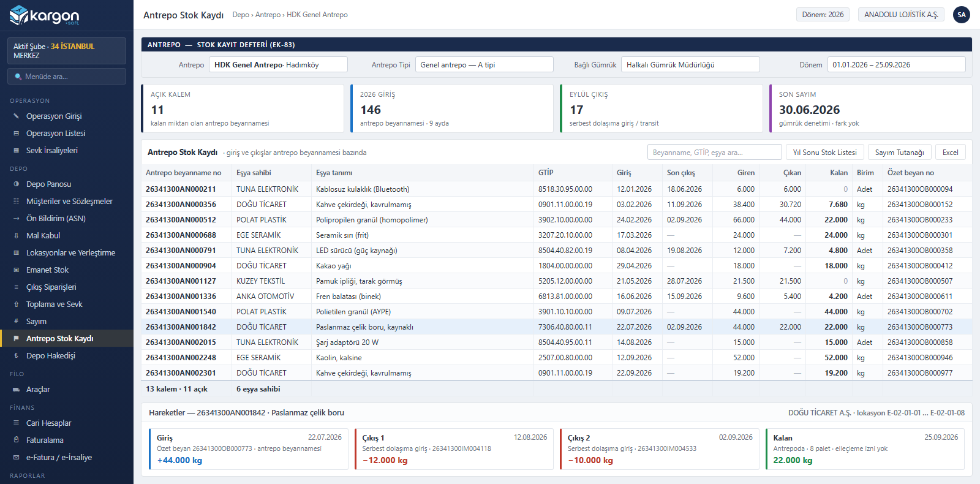Click the Yıl Sonu Stok Listesi button
Screen dimensions: 980x484
tap(825, 152)
